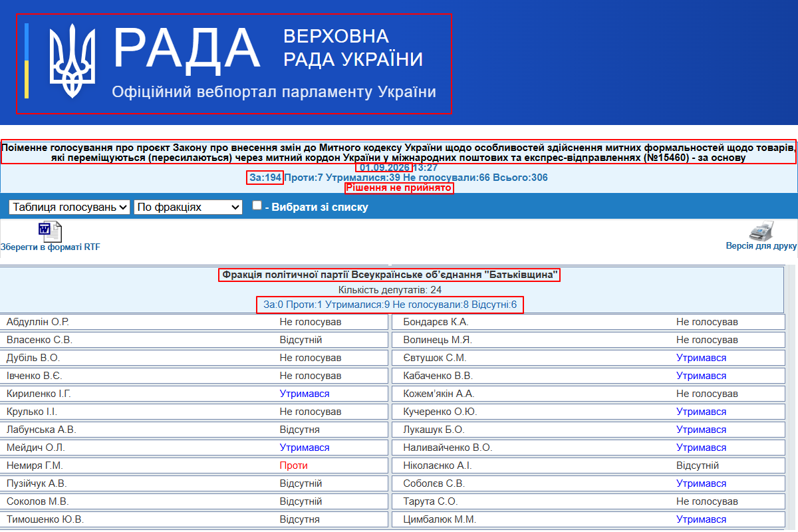Select row 'Цимбалюк М.М.'

588,519
